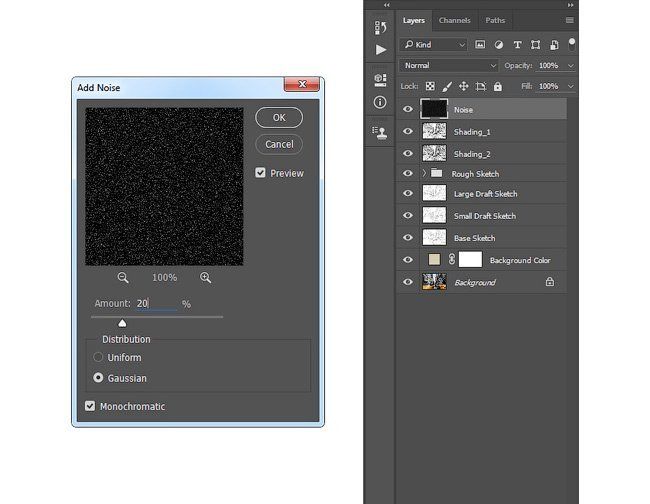
Task: Lock artboard nesting icon
Action: coord(480,86)
